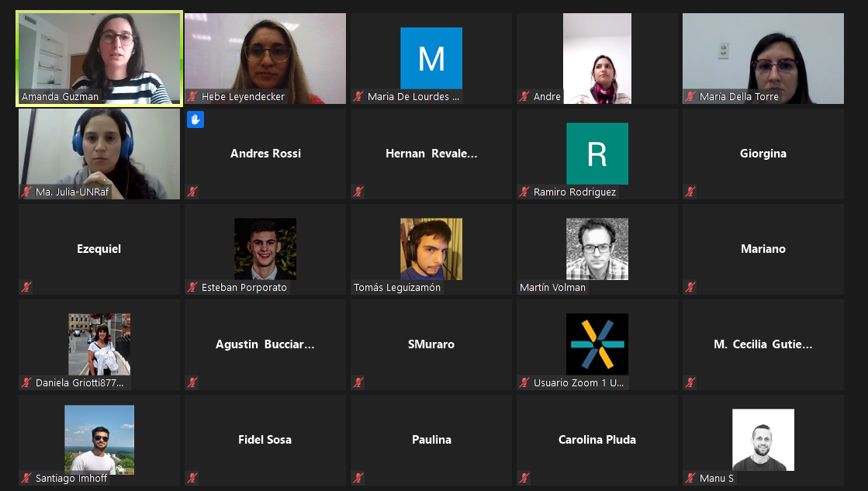
Task: Click the Paulina participant name tile
Action: click(x=431, y=440)
